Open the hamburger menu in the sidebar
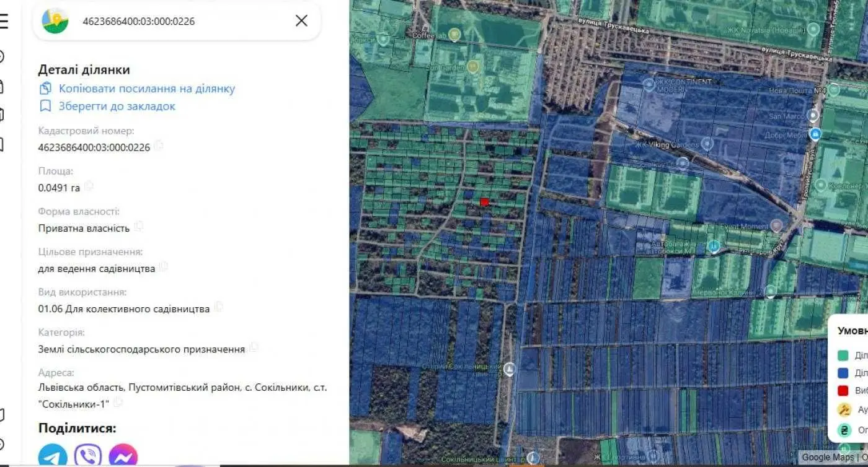Viewport: 868px width, 467px height. point(4,21)
